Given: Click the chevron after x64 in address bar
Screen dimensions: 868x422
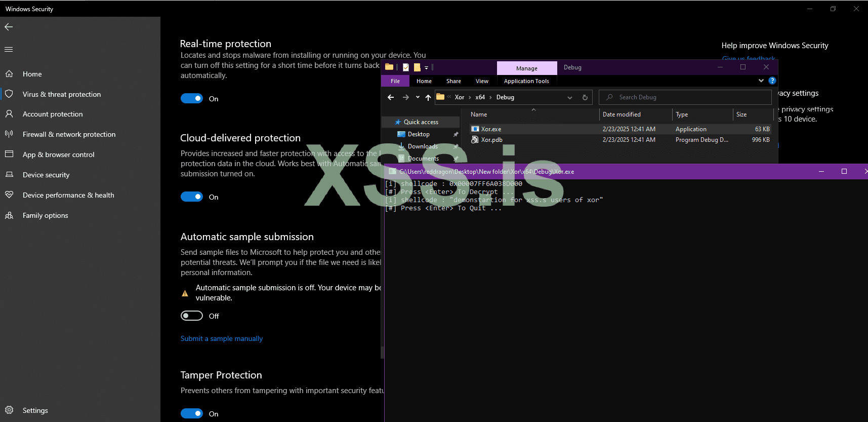Looking at the screenshot, I should click(490, 97).
